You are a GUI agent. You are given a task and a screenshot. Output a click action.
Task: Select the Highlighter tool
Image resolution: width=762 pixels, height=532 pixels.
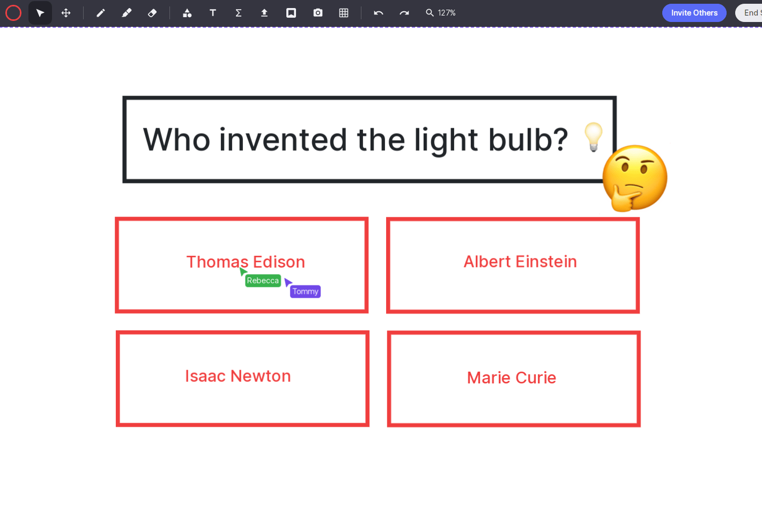pos(127,13)
